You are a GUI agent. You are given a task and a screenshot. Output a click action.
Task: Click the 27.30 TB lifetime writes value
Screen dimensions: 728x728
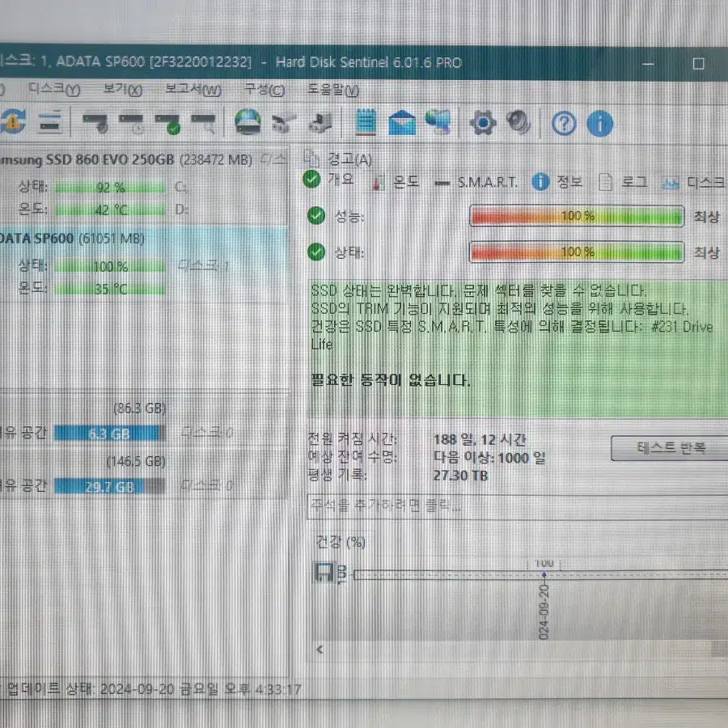pyautogui.click(x=460, y=476)
